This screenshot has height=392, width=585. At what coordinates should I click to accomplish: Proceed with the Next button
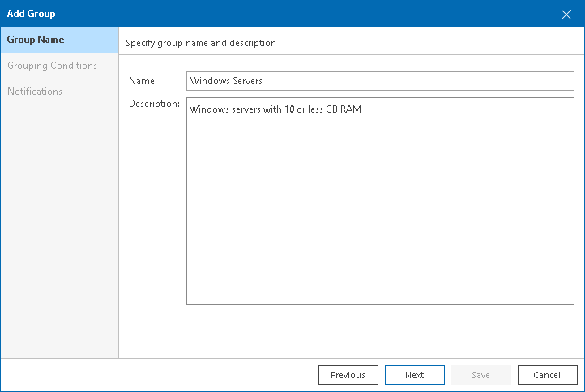coord(414,375)
